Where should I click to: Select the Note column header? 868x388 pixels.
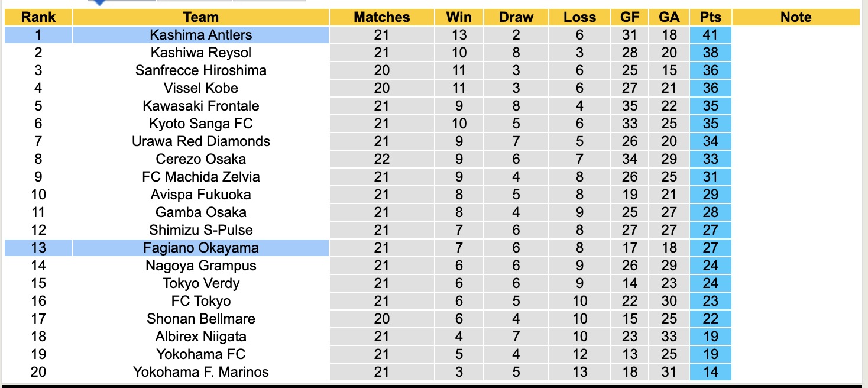pos(796,17)
